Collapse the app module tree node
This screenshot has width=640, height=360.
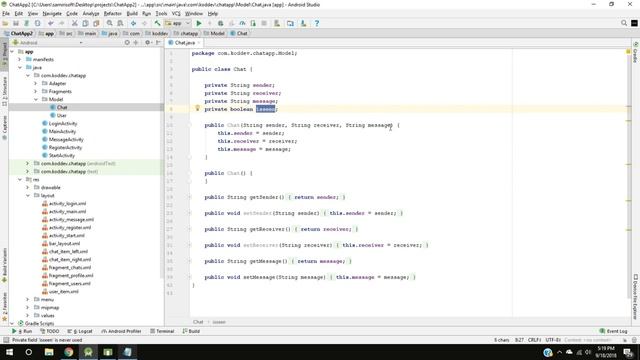[x=12, y=51]
